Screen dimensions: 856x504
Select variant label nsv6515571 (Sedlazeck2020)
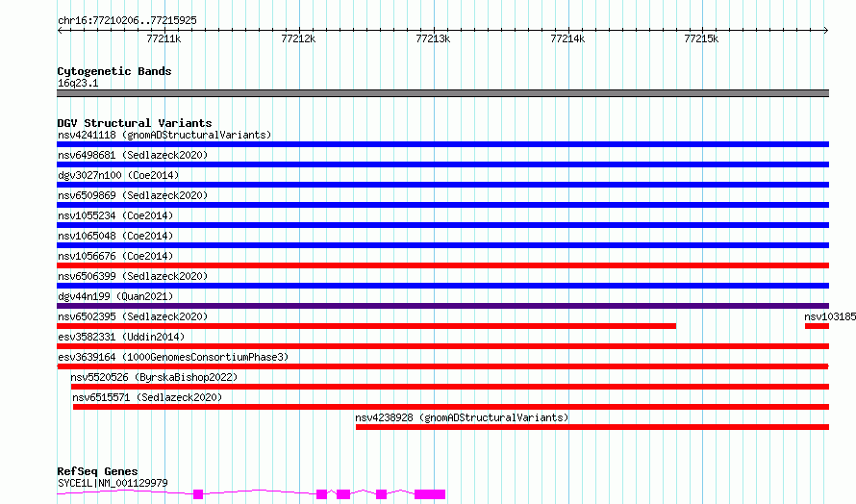pyautogui.click(x=147, y=397)
